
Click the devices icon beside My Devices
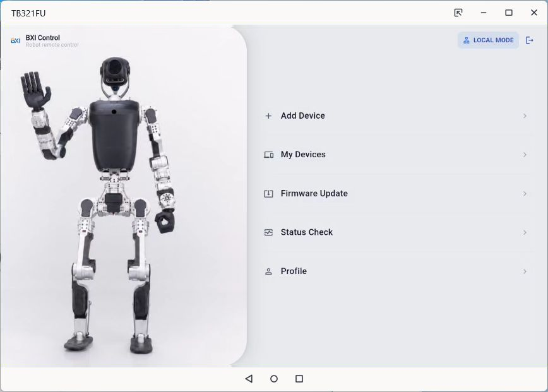pyautogui.click(x=268, y=155)
